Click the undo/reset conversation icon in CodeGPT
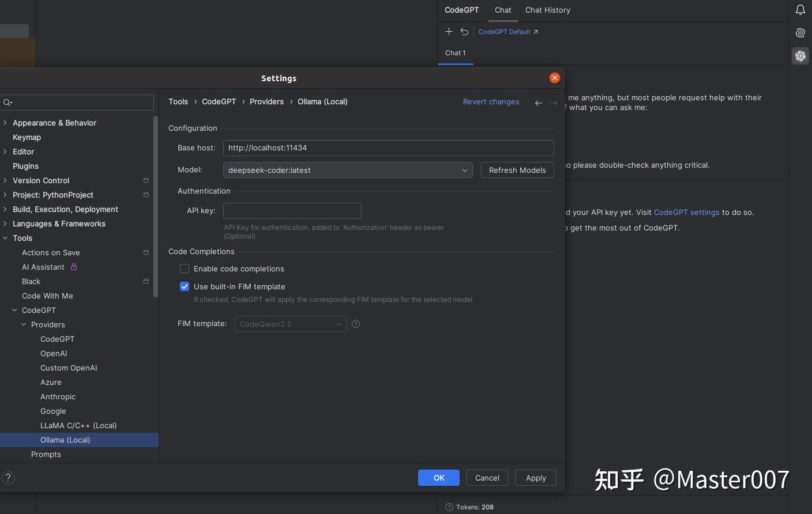The width and height of the screenshot is (812, 514). (464, 32)
